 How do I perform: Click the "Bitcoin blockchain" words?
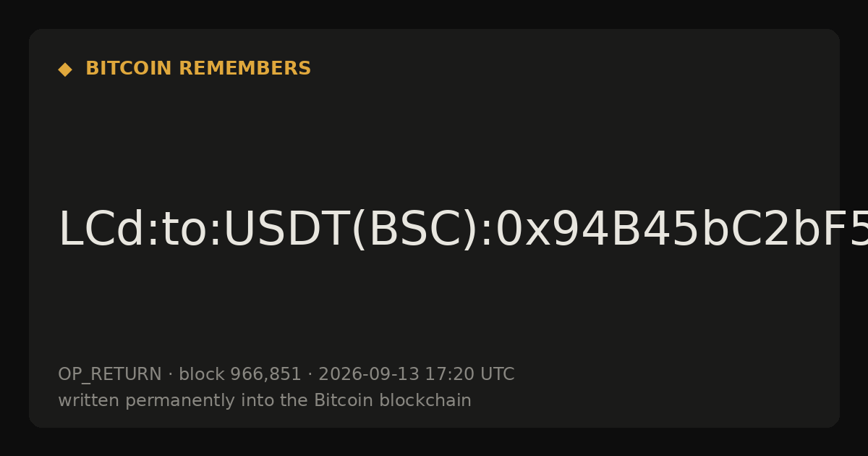click(393, 400)
